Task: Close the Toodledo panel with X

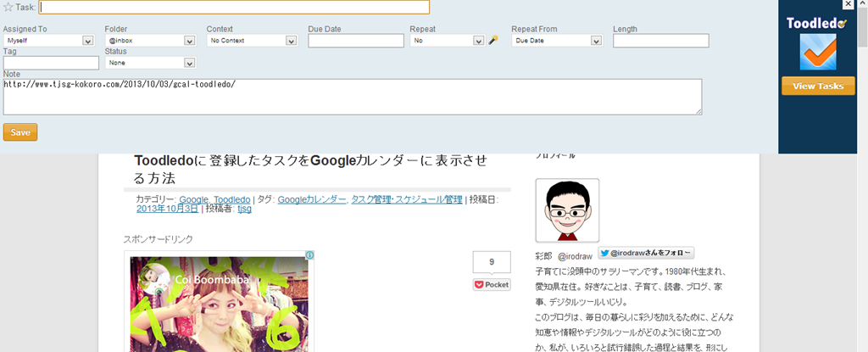Action: (848, 4)
